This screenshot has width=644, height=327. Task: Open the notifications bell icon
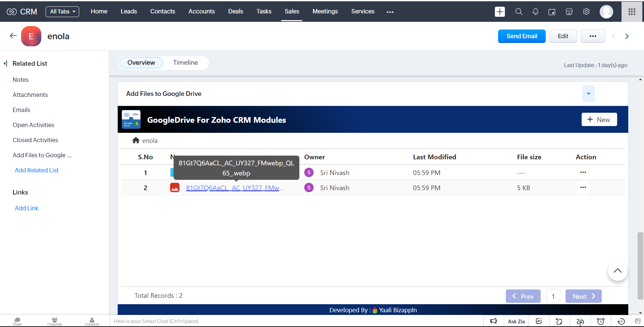click(x=535, y=12)
